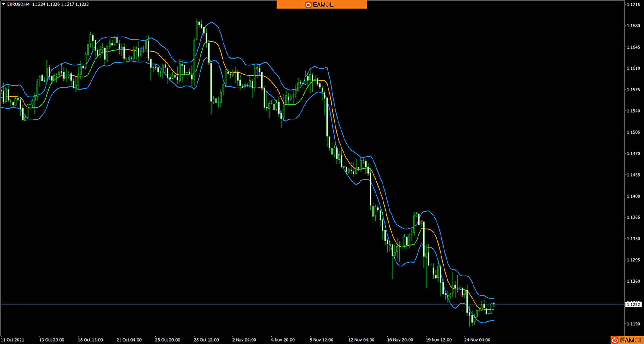The height and width of the screenshot is (344, 644).
Task: Click the 28 Oct 12:00 time label
Action: [x=206, y=340]
